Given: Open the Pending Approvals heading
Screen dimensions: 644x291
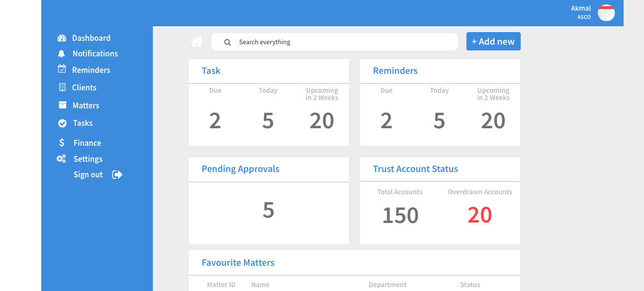Looking at the screenshot, I should coord(241,169).
